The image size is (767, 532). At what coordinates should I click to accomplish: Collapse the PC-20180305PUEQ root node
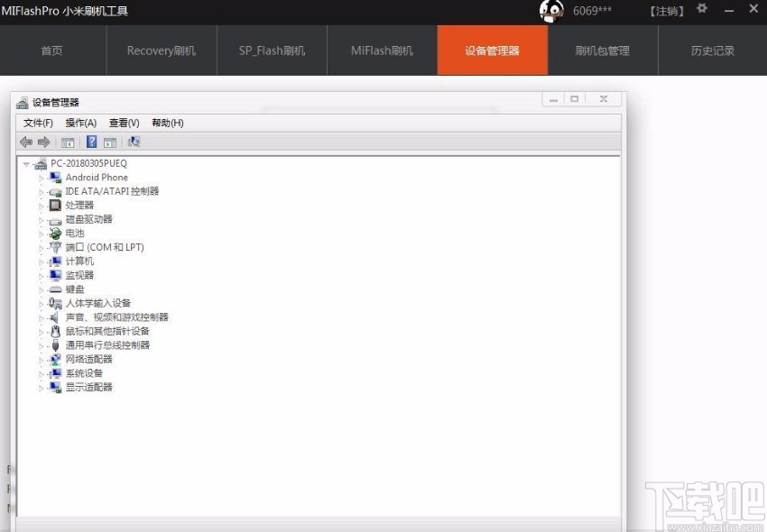tap(26, 164)
